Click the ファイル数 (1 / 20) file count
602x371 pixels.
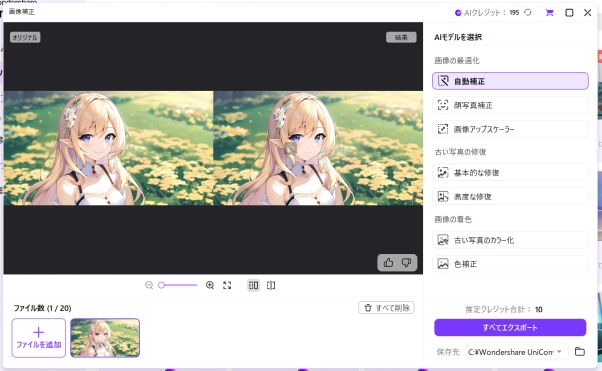point(43,308)
